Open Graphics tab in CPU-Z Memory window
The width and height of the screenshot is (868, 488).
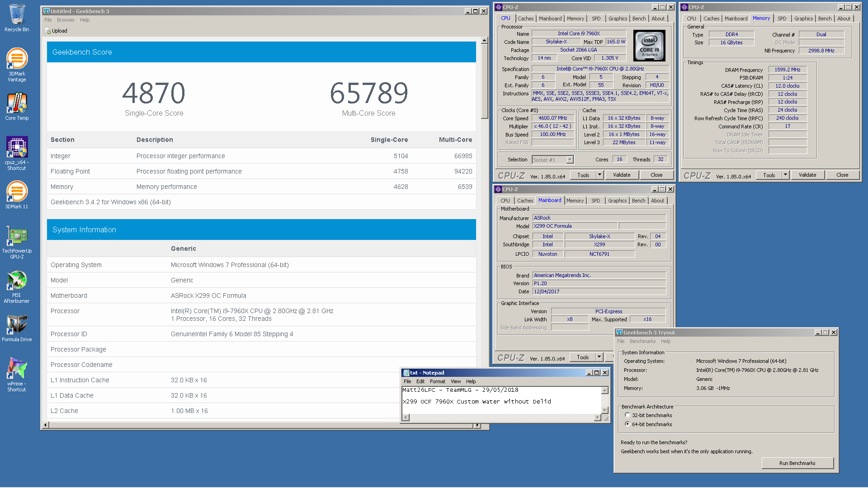pyautogui.click(x=803, y=19)
